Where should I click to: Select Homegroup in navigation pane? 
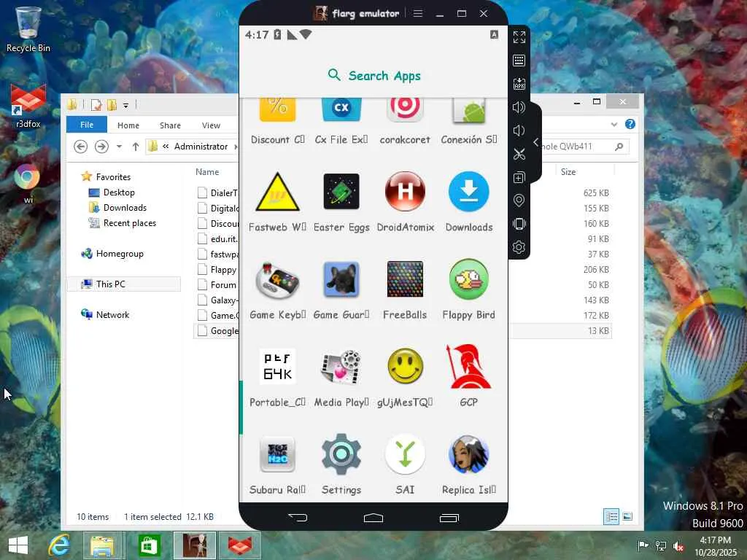coord(120,254)
